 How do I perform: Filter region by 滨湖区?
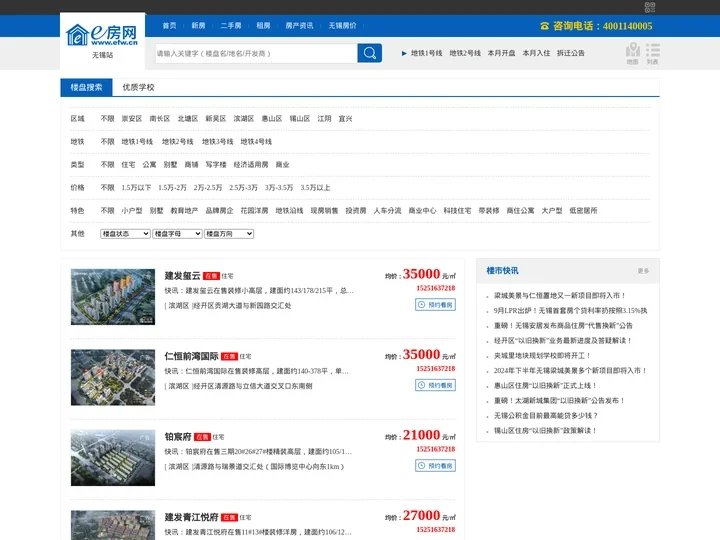(244, 118)
